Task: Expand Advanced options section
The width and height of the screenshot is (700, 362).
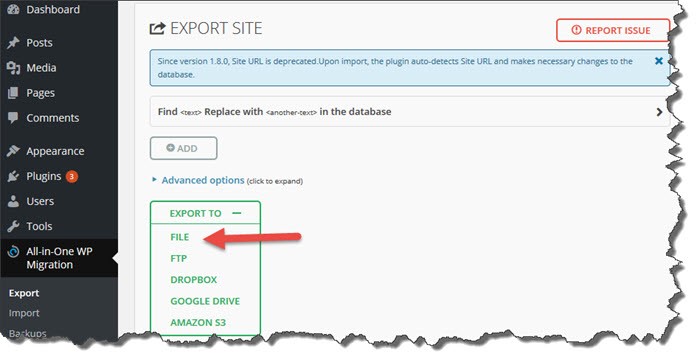Action: tap(203, 180)
